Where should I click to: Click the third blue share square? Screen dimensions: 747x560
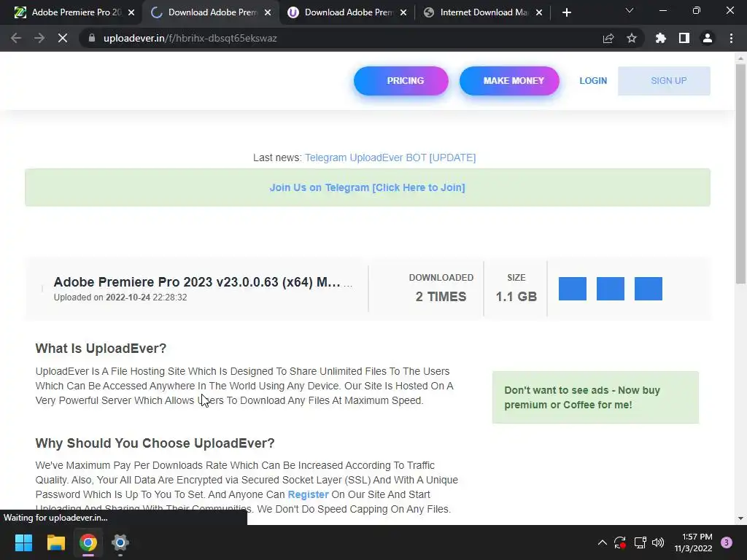click(649, 289)
